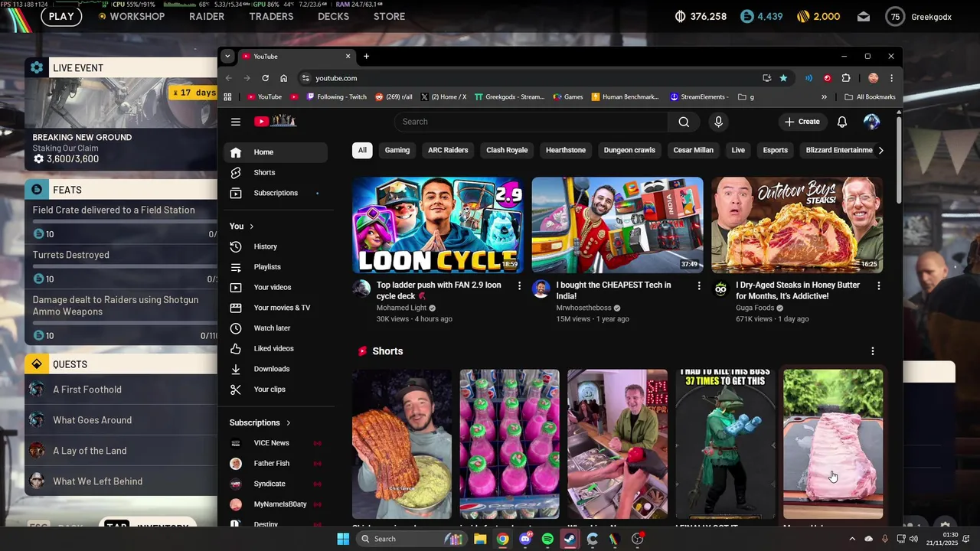Open Steam from the taskbar

tap(570, 539)
